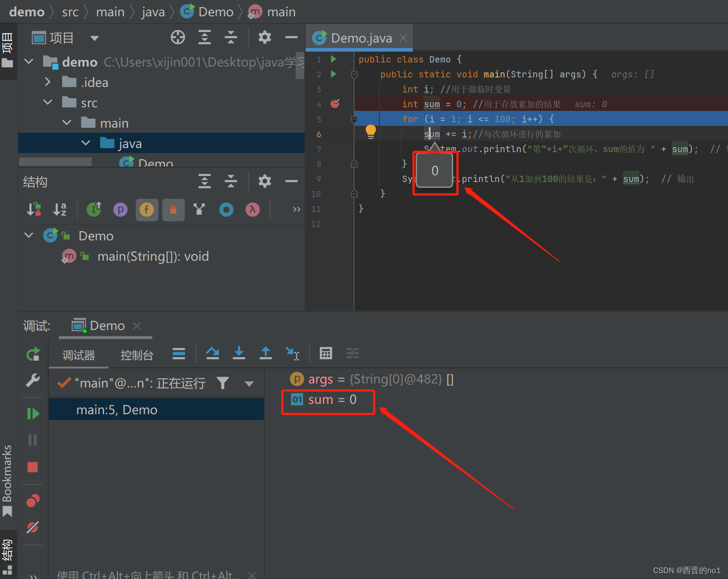Viewport: 728px width, 579px height.
Task: Collapse all in the project panel toolbar
Action: [x=231, y=38]
